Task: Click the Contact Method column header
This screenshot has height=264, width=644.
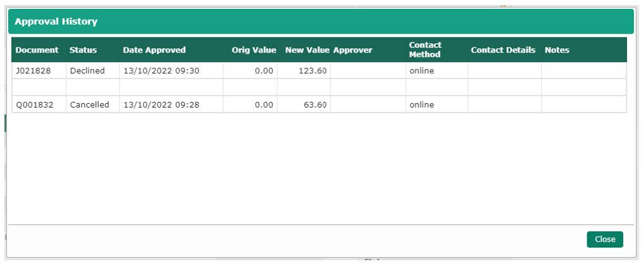Action: [x=425, y=50]
